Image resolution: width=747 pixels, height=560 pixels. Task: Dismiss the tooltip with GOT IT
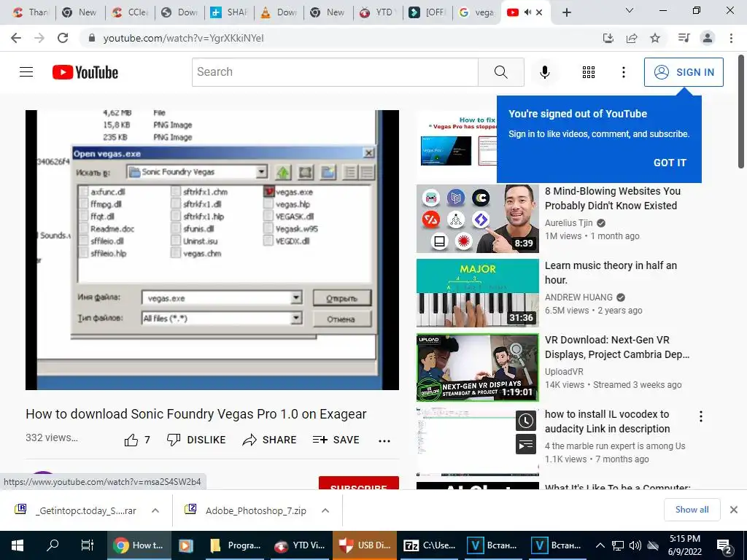pyautogui.click(x=670, y=163)
